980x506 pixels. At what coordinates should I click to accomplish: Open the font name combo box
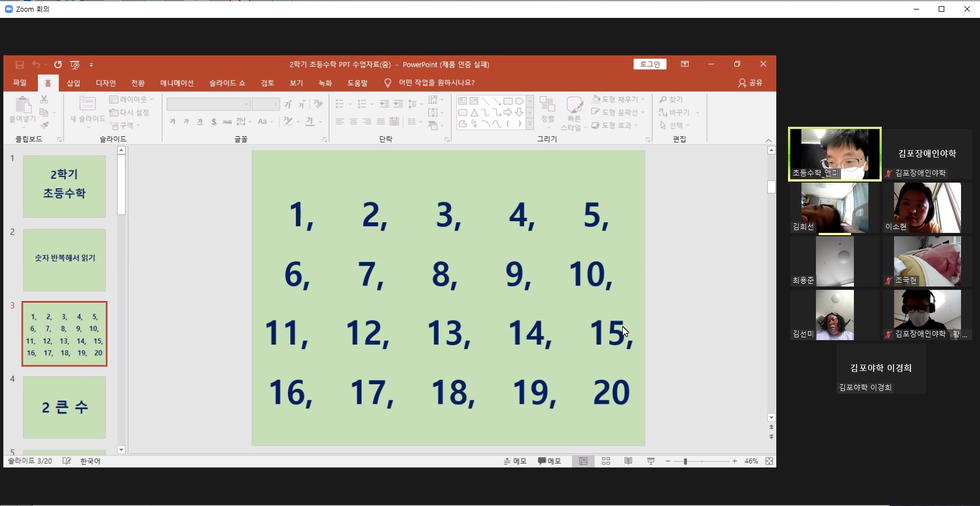[x=208, y=104]
